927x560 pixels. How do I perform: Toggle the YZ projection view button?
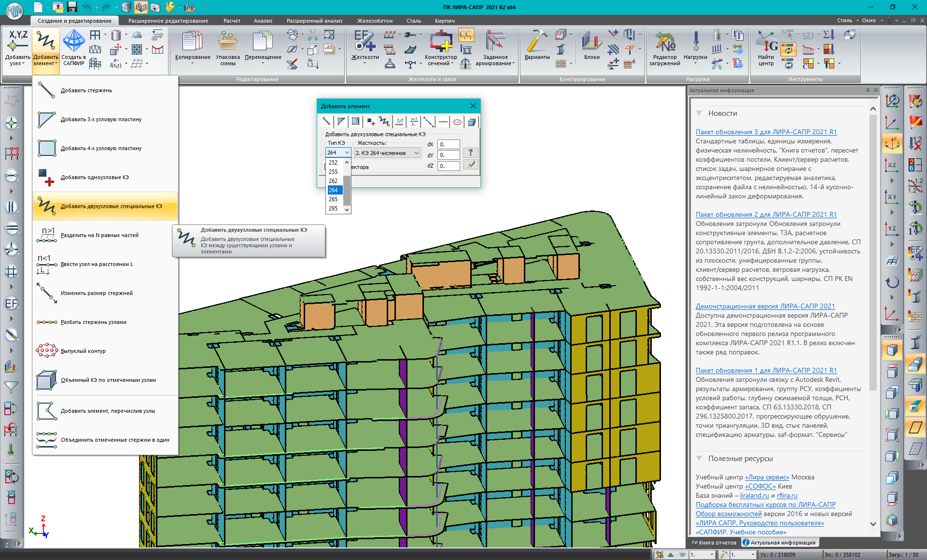tap(891, 228)
